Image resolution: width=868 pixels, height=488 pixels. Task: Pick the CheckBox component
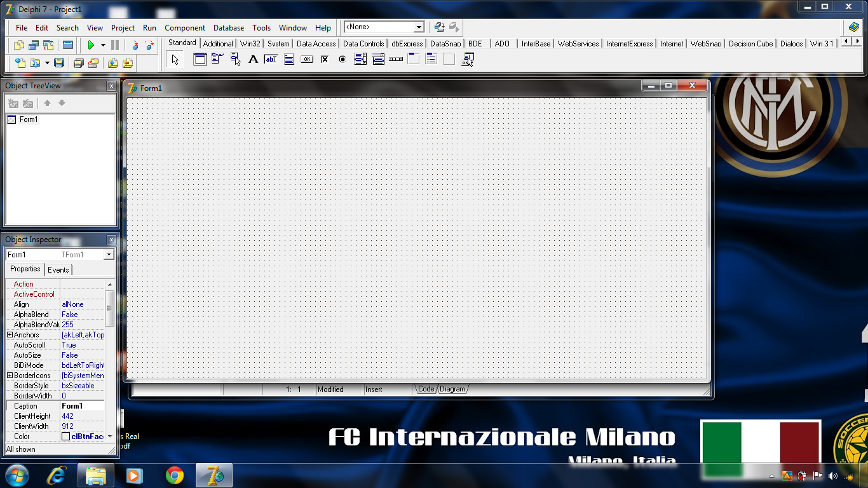coord(325,59)
